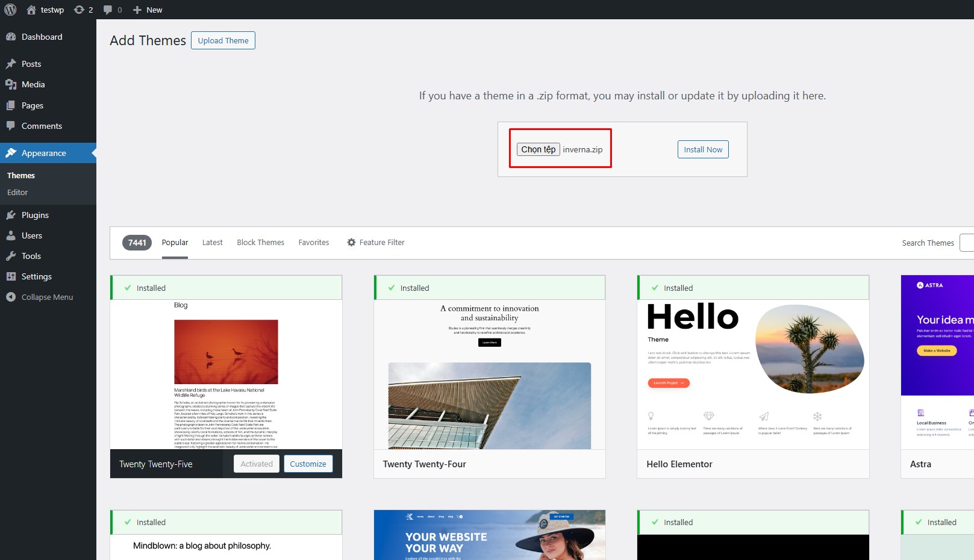Click the updates icon showing 2
The image size is (974, 560).
(x=79, y=10)
